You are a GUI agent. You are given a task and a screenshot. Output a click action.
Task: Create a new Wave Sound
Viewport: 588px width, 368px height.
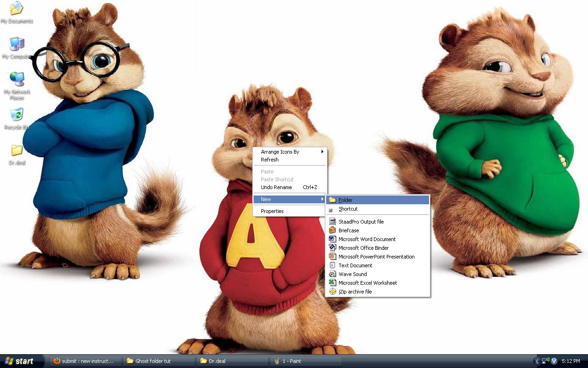click(378, 274)
